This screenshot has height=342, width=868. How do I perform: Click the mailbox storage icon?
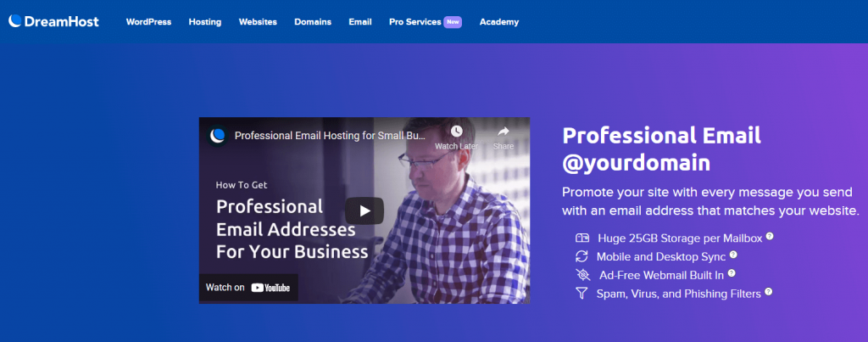[581, 238]
